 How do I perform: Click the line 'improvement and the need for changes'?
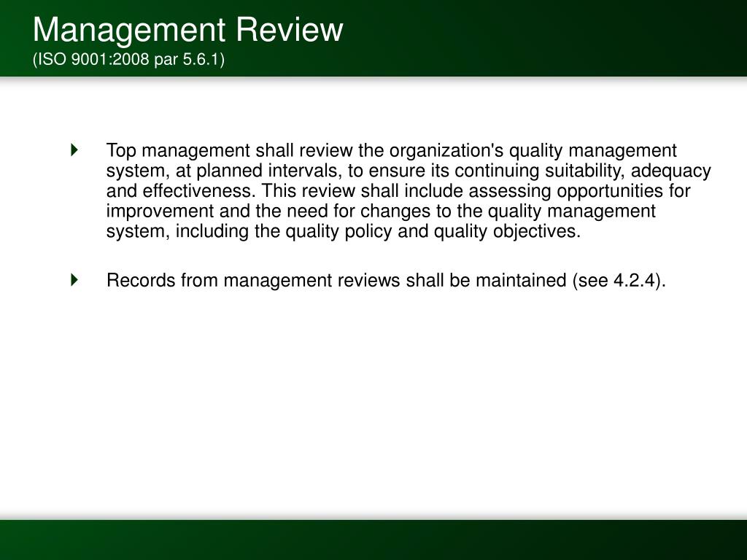coord(381,211)
